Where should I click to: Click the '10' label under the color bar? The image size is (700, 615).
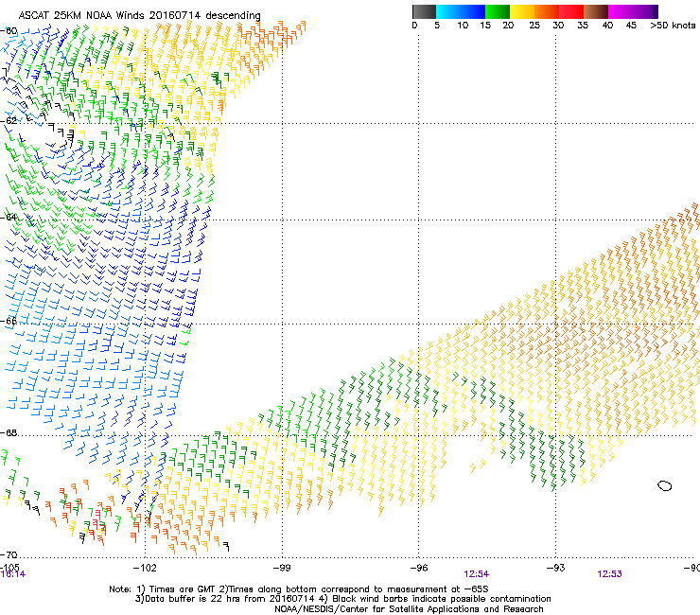click(x=463, y=25)
